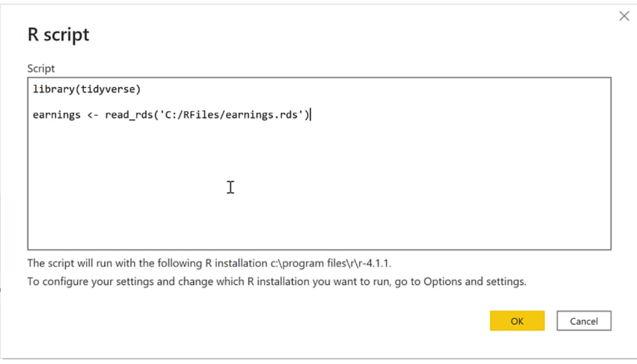637x364 pixels.
Task: Click the library keyword in first line
Action: [x=53, y=89]
